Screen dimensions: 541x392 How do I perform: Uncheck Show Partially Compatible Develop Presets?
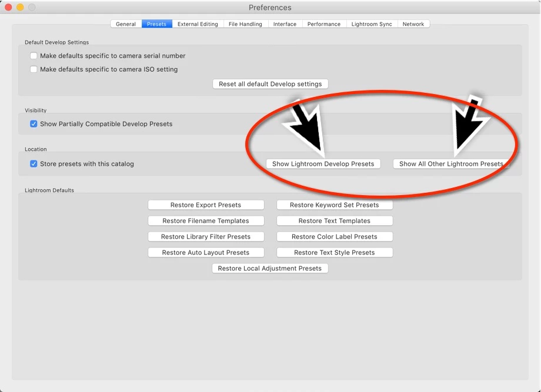pos(34,124)
